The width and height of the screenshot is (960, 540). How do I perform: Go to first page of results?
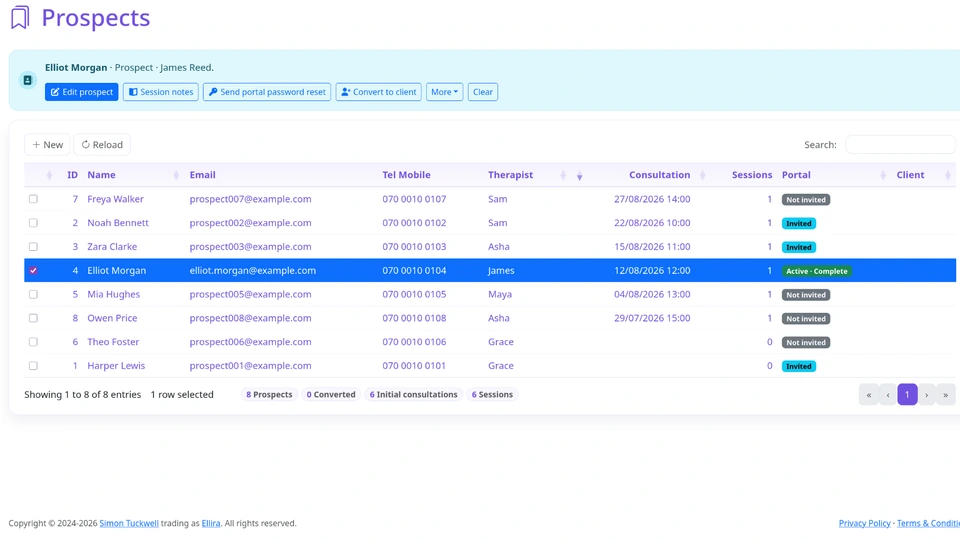pos(869,395)
